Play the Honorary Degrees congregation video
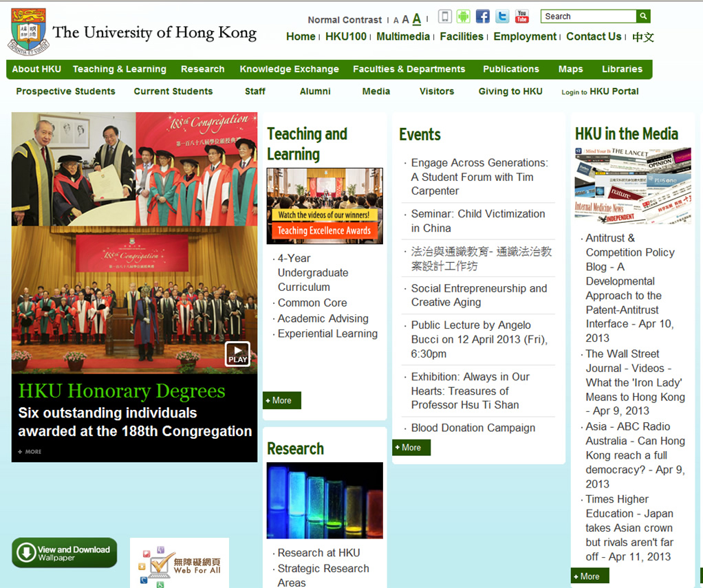This screenshot has width=703, height=588. [x=237, y=353]
